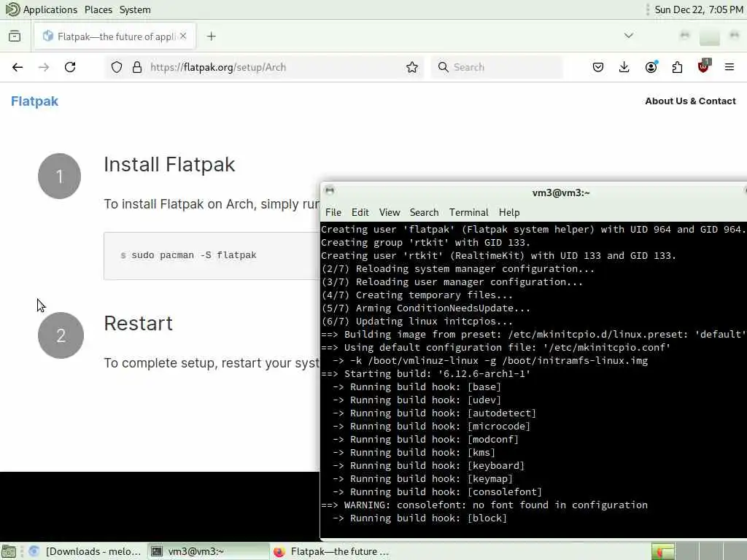The width and height of the screenshot is (747, 560).
Task: Click the uBlock Origin extension icon
Action: click(703, 66)
